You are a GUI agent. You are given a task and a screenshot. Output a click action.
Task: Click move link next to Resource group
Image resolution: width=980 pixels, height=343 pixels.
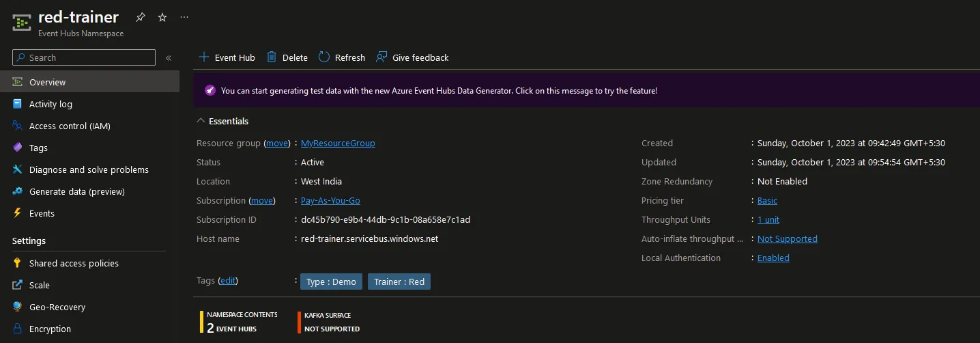pos(277,143)
